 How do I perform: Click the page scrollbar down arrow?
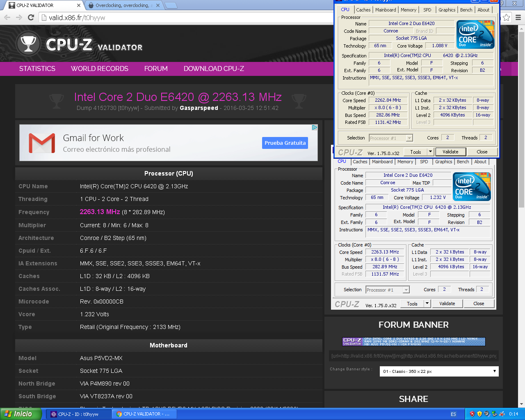coord(521,404)
